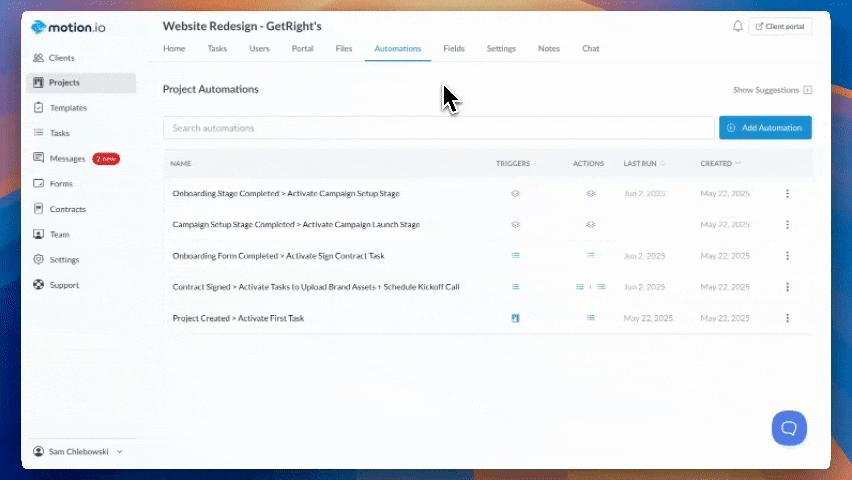Click the Project Automations heading
Image resolution: width=852 pixels, height=480 pixels.
click(x=210, y=89)
